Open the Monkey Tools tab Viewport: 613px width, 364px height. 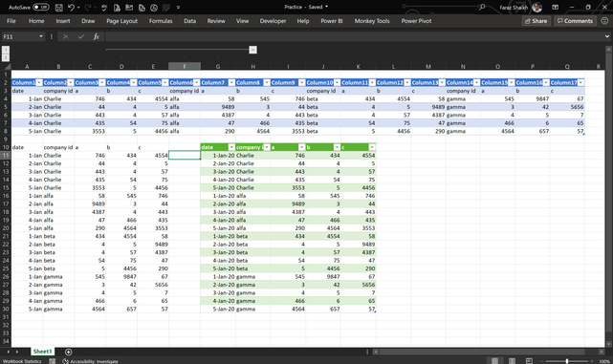(372, 21)
